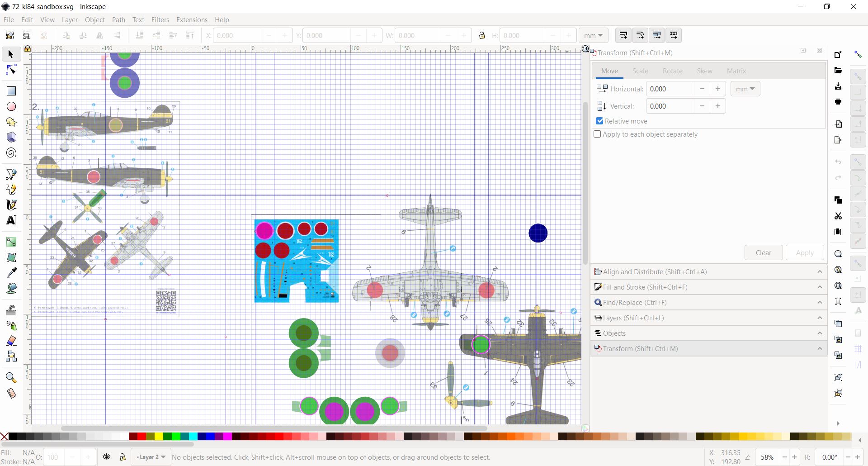Activate the Spiral tool
The height and width of the screenshot is (466, 868).
coord(11,153)
